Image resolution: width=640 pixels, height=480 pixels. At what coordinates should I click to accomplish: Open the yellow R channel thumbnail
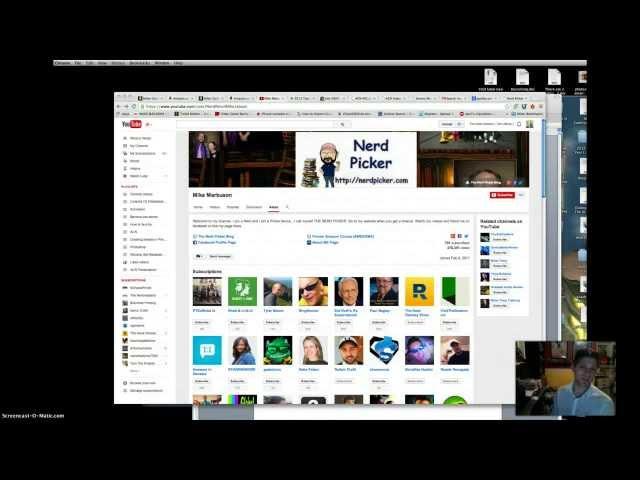[419, 291]
